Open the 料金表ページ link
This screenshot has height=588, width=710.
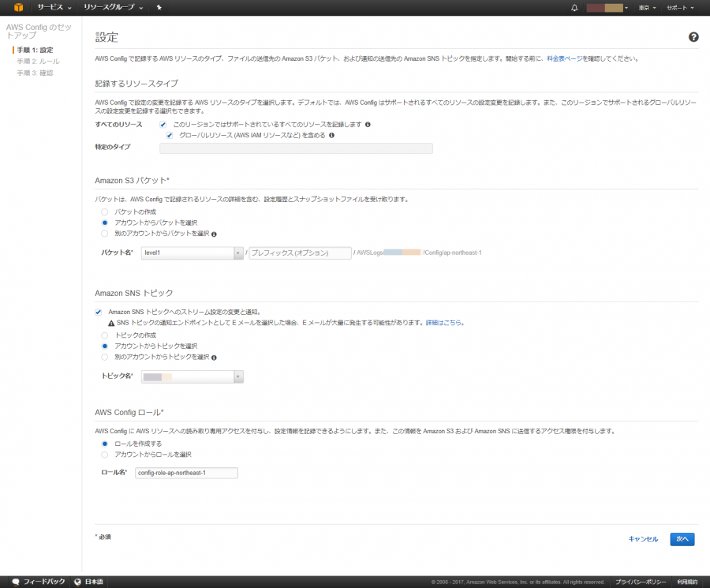tap(565, 59)
